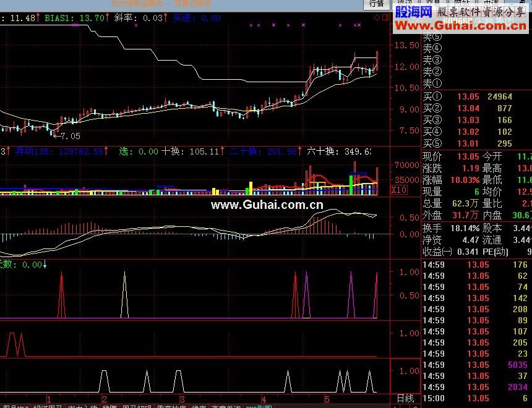Click bid price 13.01 in 买⑤ row
The image size is (532, 408).
coord(468,143)
